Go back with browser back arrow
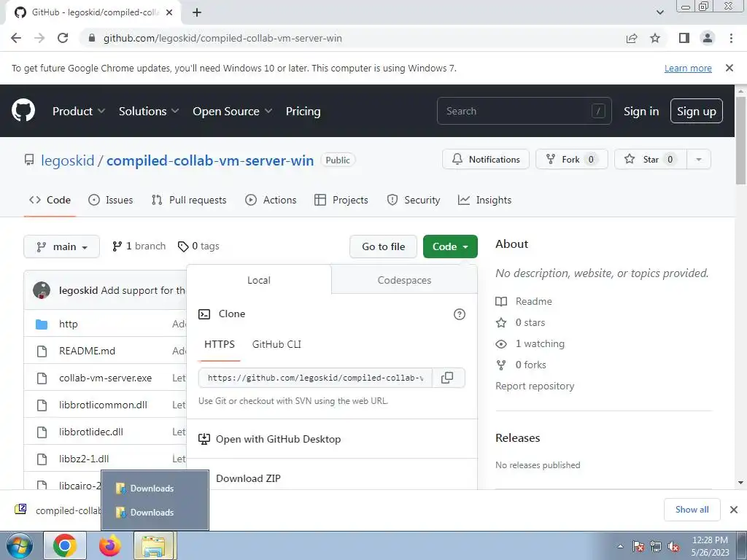 point(16,38)
